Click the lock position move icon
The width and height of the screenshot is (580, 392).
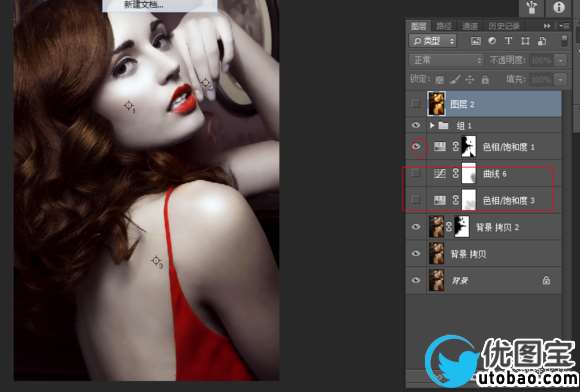(x=470, y=79)
